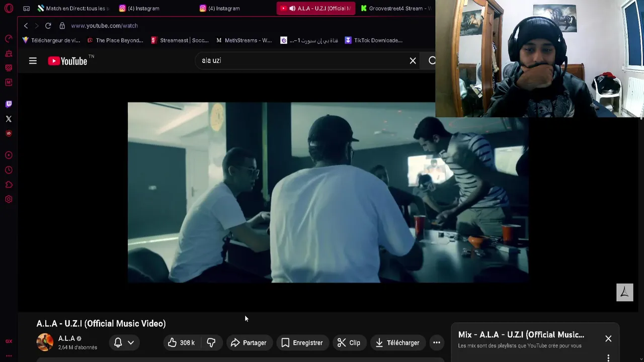Open the YouTube hamburger guide menu
This screenshot has width=644, height=362.
click(33, 61)
